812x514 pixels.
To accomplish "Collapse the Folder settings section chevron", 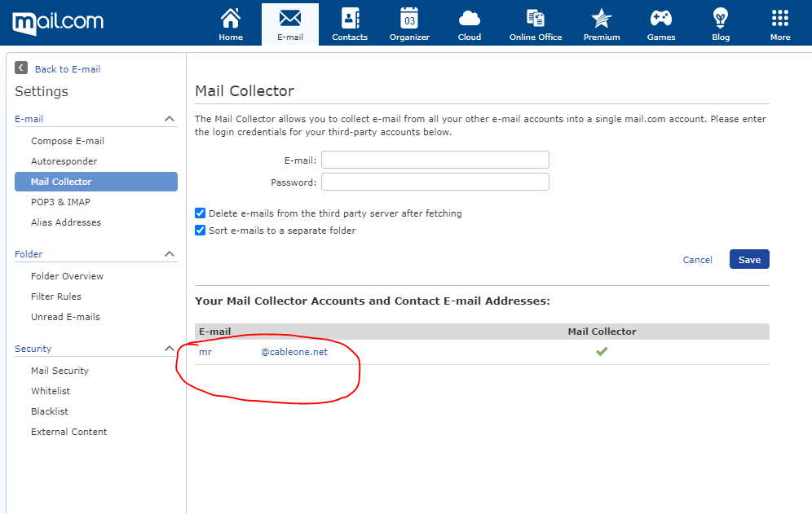I will point(170,253).
